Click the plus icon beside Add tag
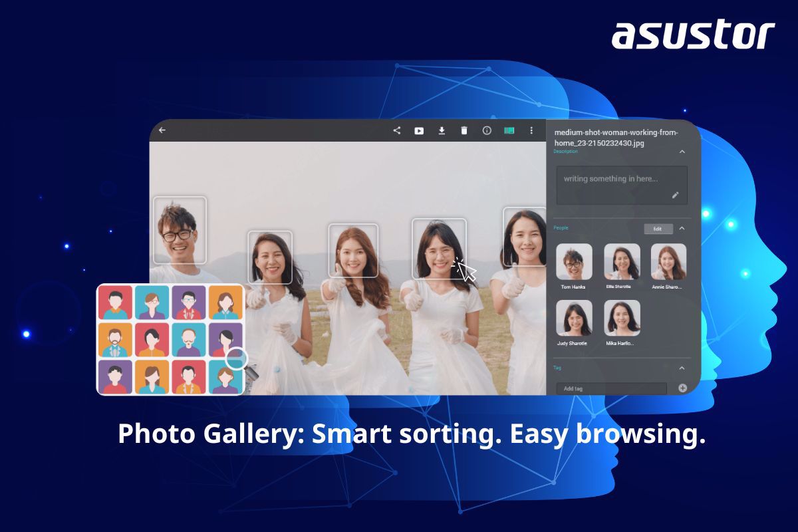Viewport: 798px width, 532px height. [x=682, y=388]
